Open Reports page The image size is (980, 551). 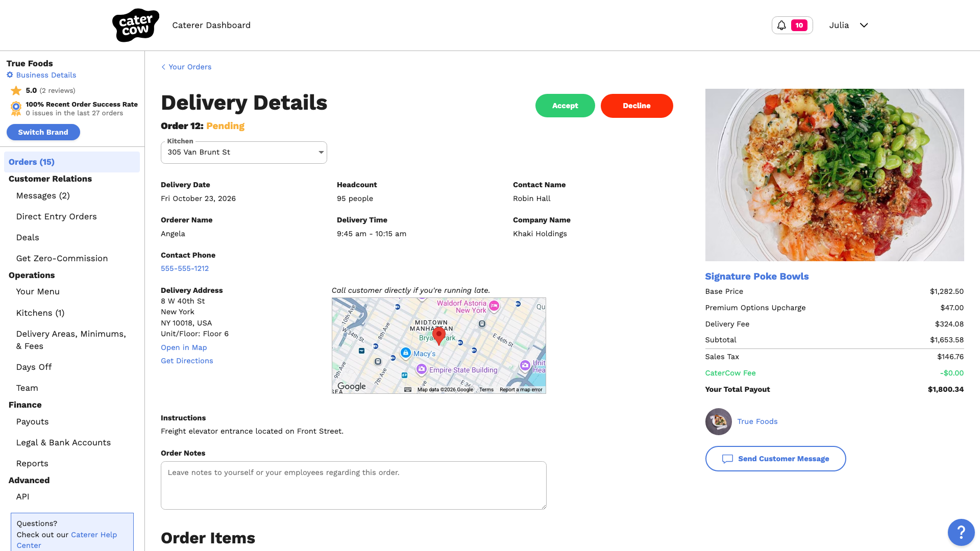pos(32,463)
